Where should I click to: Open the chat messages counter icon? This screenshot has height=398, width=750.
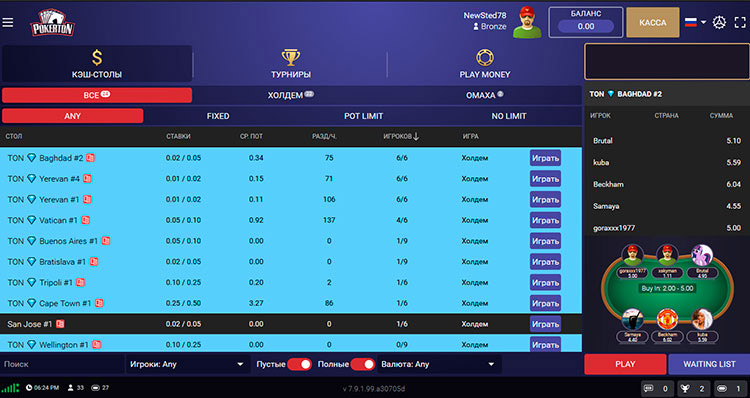click(x=649, y=388)
